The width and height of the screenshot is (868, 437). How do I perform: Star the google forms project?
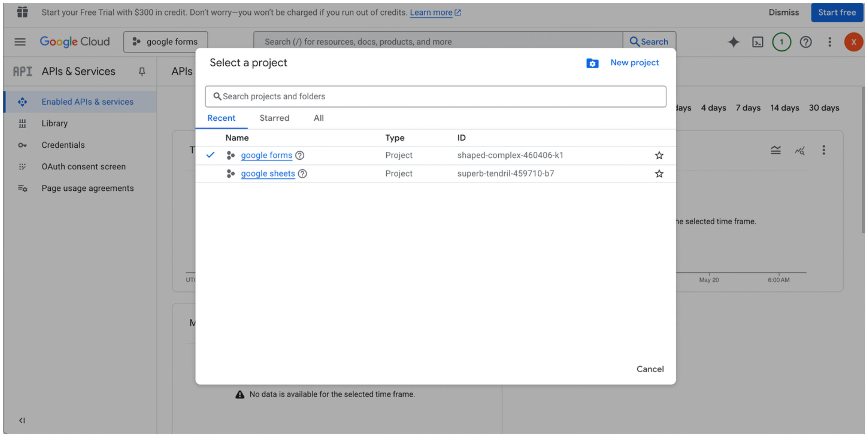(659, 155)
